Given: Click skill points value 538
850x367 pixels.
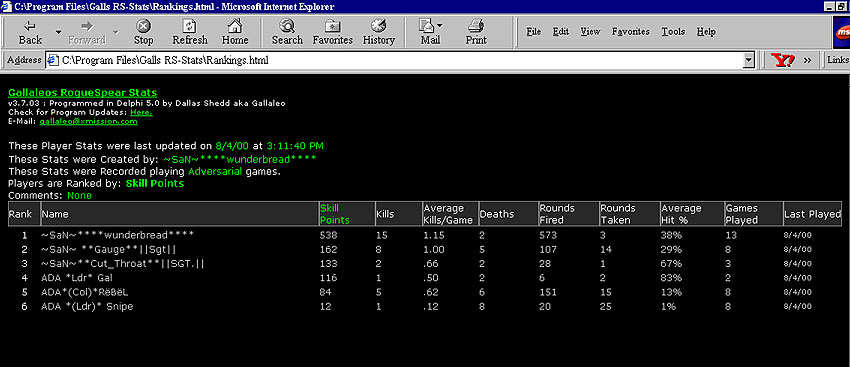Looking at the screenshot, I should [329, 235].
